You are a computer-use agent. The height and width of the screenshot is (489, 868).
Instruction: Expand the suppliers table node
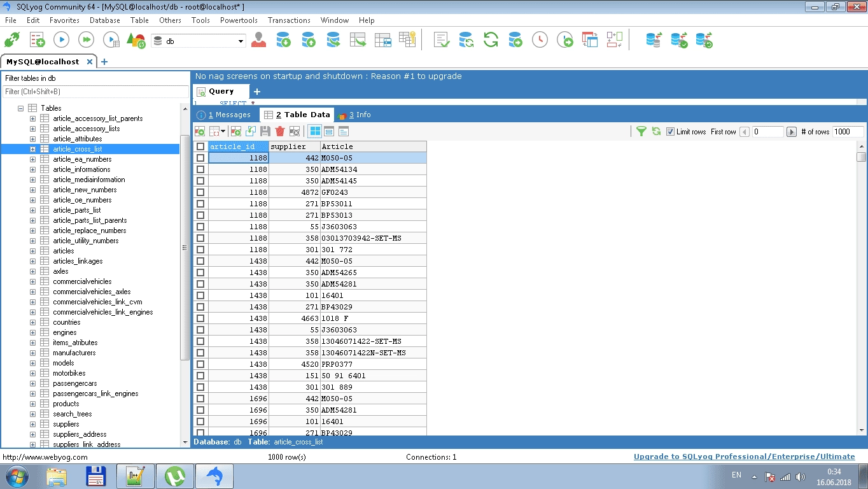[32, 424]
